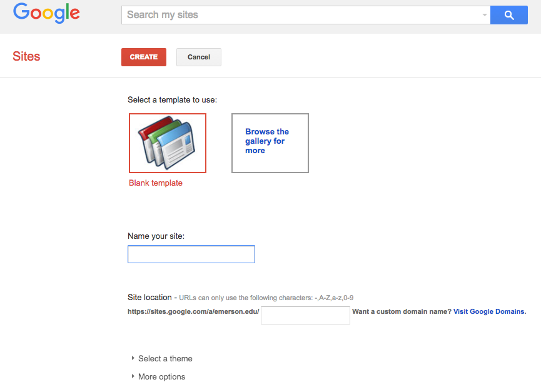Click the Cancel button
Viewport: 541px width, 392px height.
(199, 57)
